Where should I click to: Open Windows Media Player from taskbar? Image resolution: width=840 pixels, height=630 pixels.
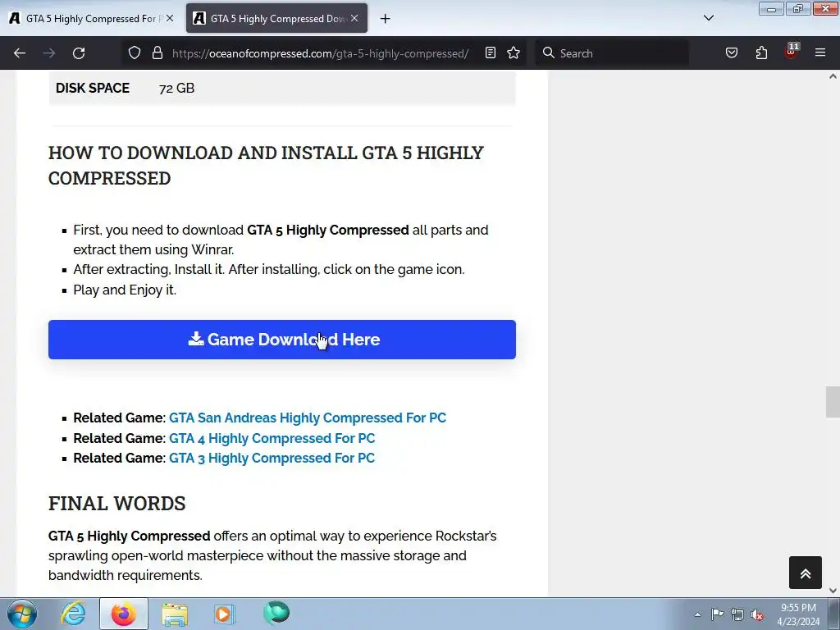click(225, 614)
